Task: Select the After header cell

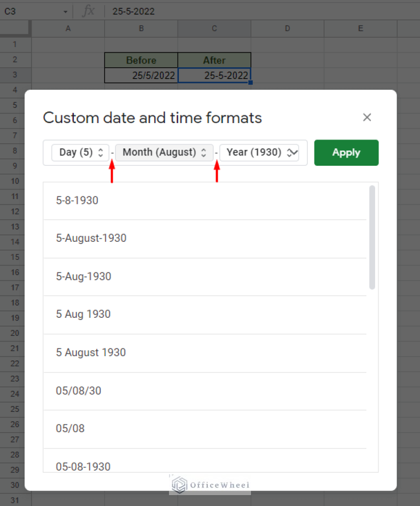Action: coord(214,60)
